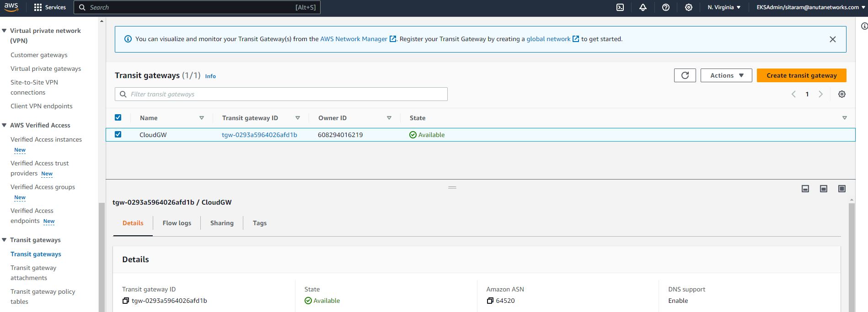Open the AWS home logo
Screen dimensions: 868x312
tap(11, 7)
